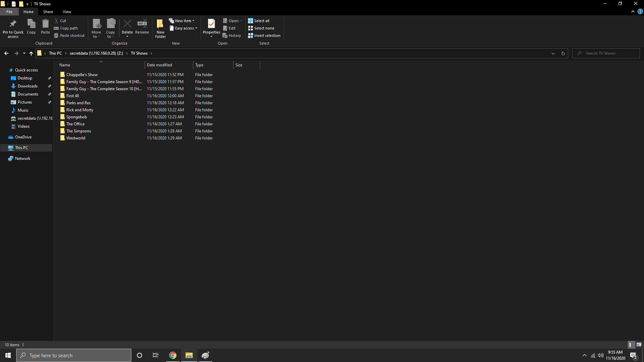
Task: Click the Edit command in ribbon
Action: click(x=229, y=28)
